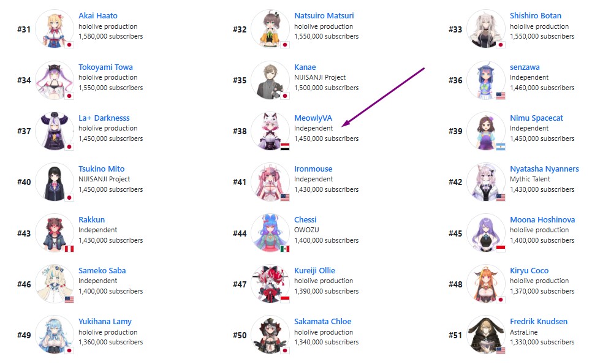The image size is (611, 364).
Task: Click Nimu Spacecat's avatar thumbnail
Action: coord(486,131)
